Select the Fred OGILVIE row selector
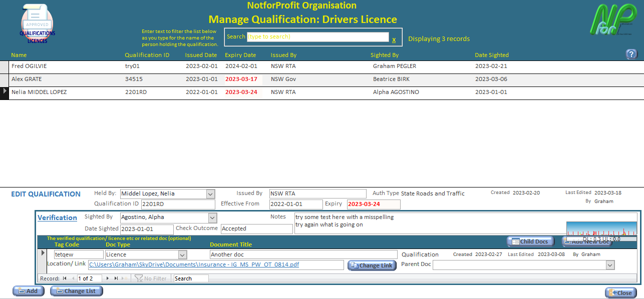The width and height of the screenshot is (644, 299). point(5,67)
